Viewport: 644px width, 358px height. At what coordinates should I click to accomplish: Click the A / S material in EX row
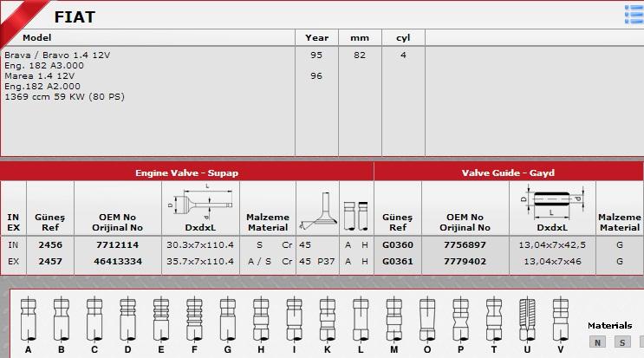[259, 262]
